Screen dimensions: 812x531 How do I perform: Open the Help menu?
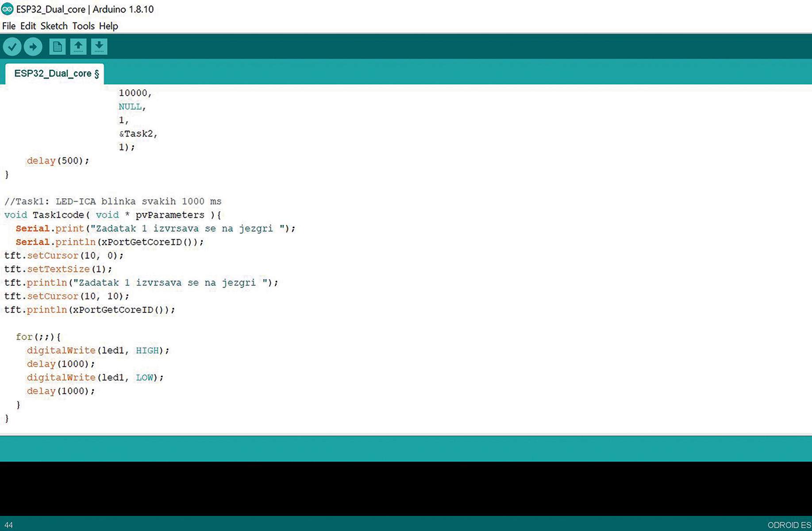coord(108,26)
